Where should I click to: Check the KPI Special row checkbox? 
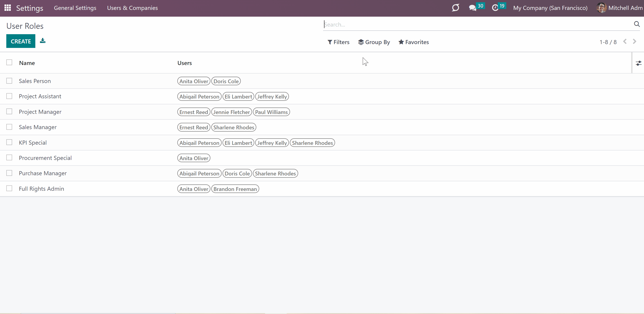click(x=9, y=142)
